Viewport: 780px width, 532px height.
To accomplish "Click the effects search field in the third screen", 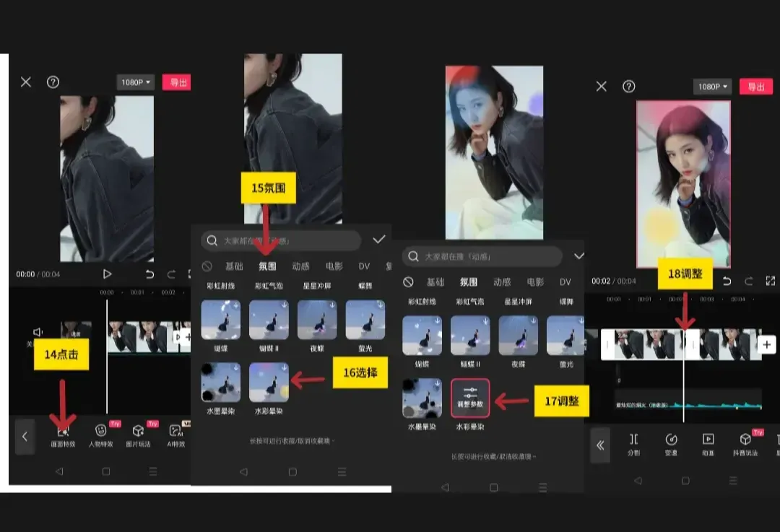I will click(482, 256).
